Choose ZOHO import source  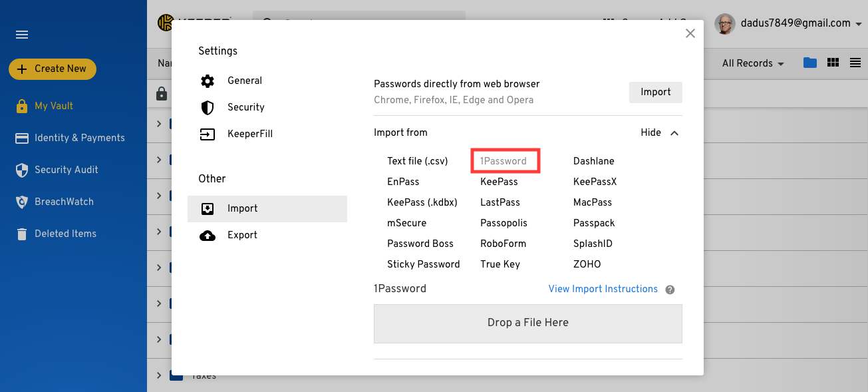(x=587, y=264)
